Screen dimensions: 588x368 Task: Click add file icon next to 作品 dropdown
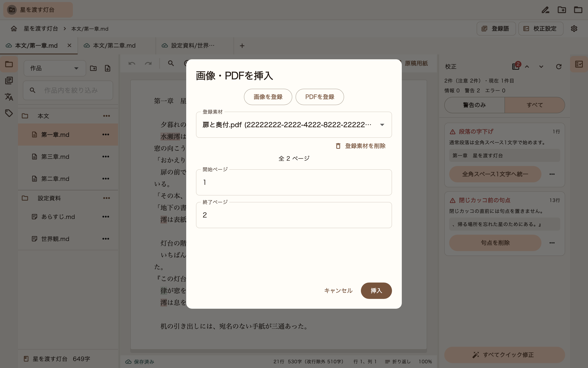[107, 68]
